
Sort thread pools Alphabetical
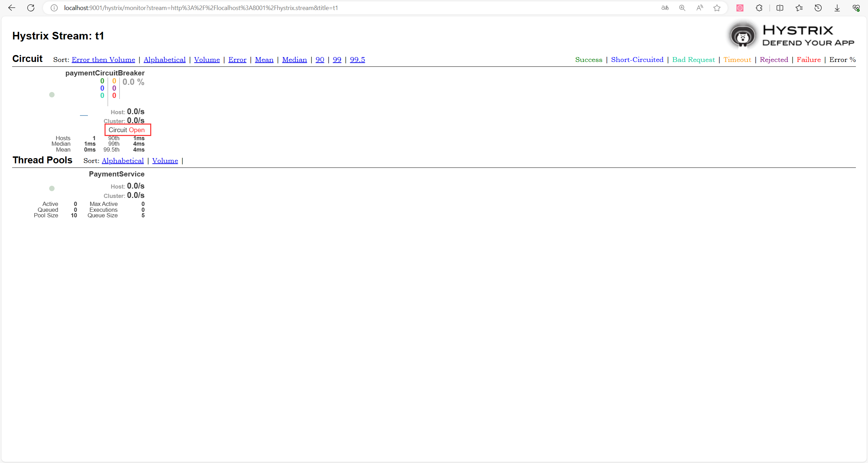(123, 161)
